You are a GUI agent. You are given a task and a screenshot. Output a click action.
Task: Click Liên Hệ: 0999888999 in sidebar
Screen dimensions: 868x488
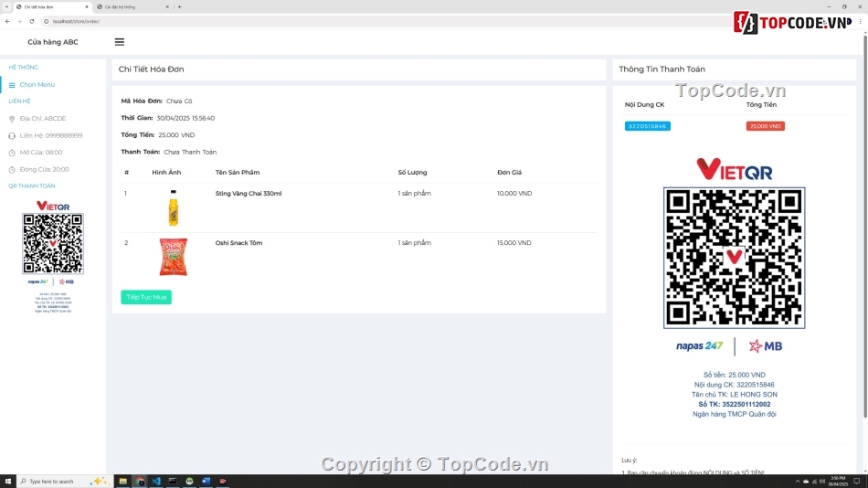(x=51, y=136)
